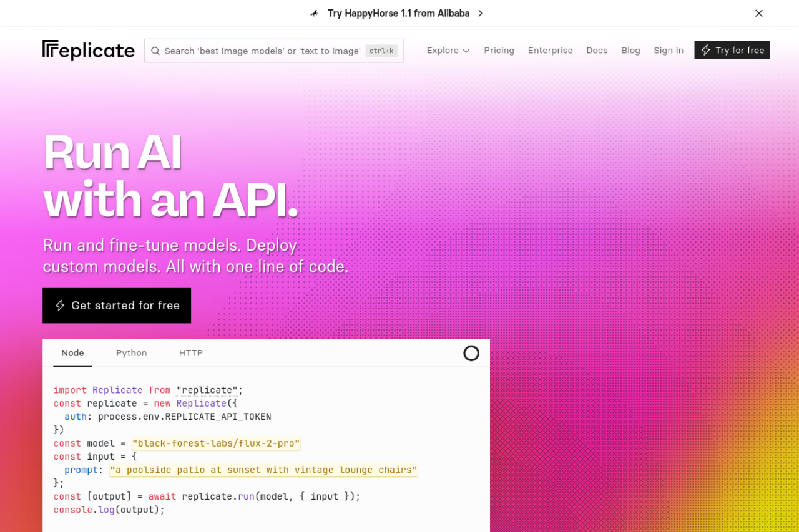Viewport: 799px width, 532px height.
Task: Click the horse icon in the announcement banner
Action: coord(315,13)
